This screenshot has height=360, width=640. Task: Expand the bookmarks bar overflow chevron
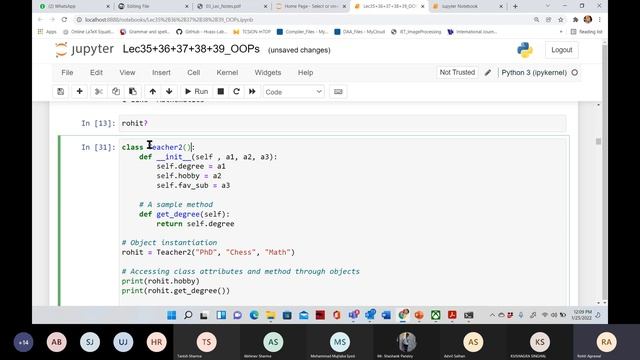[561, 31]
